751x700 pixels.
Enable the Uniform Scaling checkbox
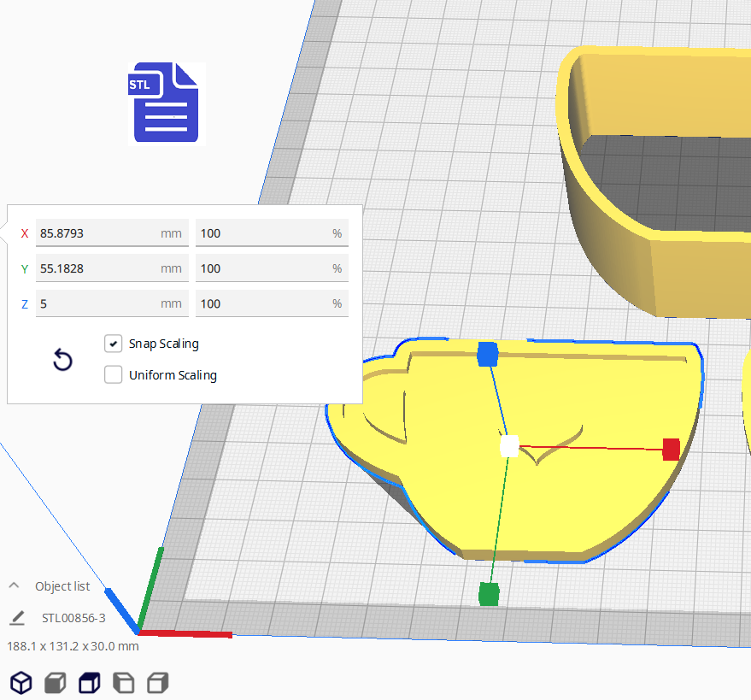coord(114,374)
